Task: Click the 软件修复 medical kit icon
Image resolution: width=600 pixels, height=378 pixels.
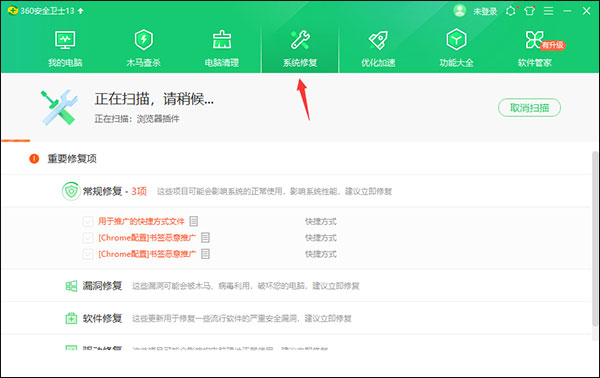Action: click(71, 318)
